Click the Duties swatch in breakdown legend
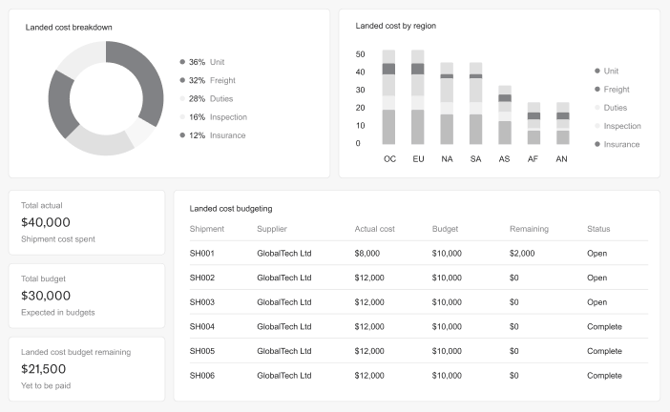670x412 pixels. (182, 99)
